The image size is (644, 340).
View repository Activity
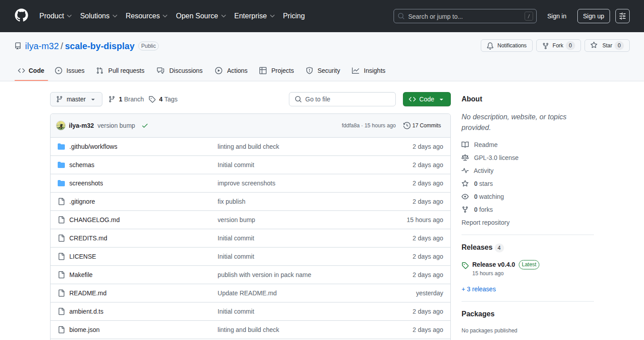coord(478,171)
